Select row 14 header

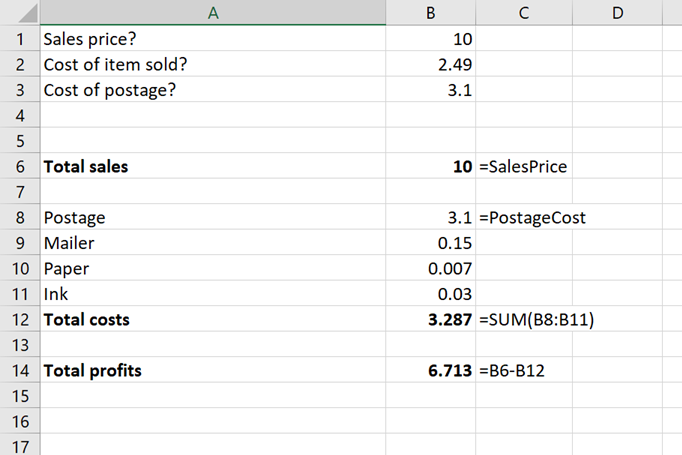(x=20, y=370)
